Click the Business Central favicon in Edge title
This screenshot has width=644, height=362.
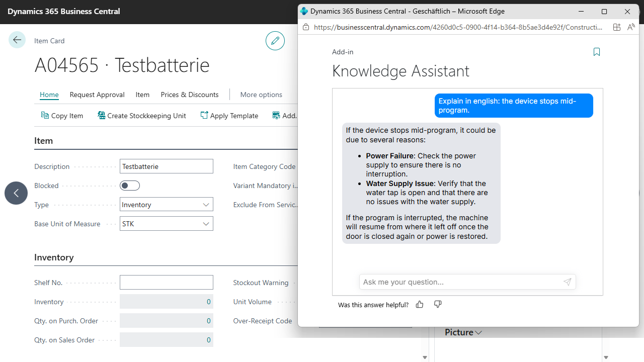304,11
